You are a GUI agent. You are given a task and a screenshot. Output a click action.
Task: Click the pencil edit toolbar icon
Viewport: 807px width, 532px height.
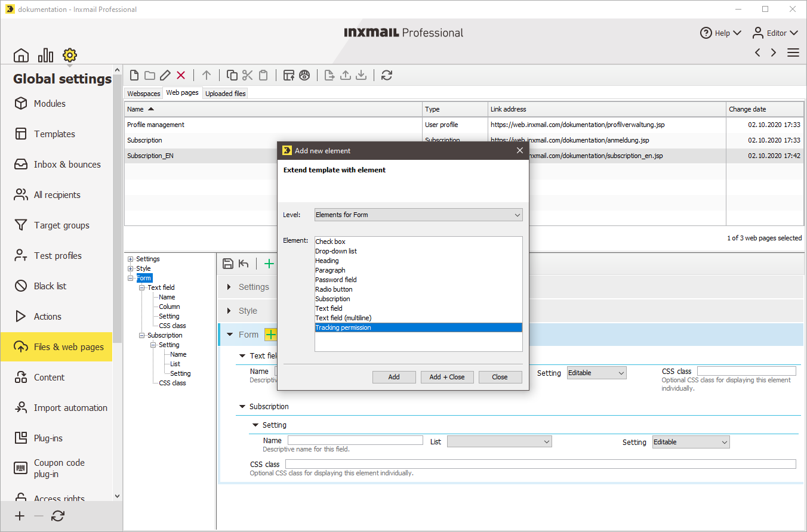pyautogui.click(x=165, y=75)
